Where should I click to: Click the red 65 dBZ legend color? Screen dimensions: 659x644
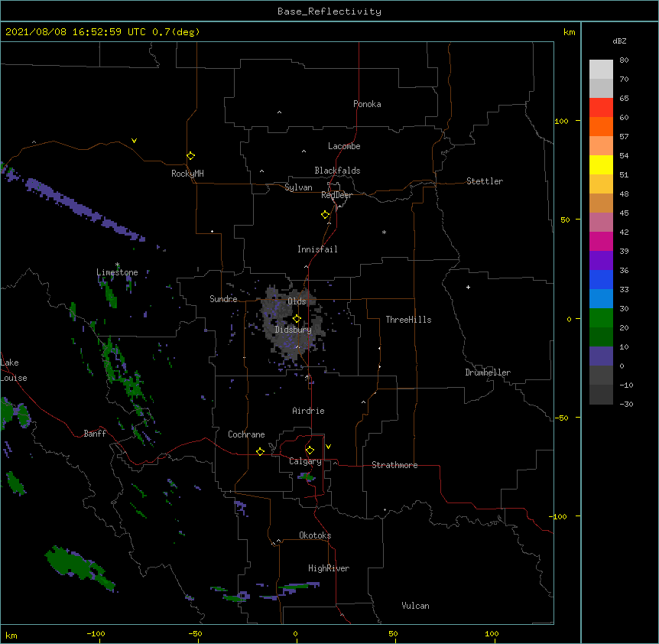coord(601,108)
